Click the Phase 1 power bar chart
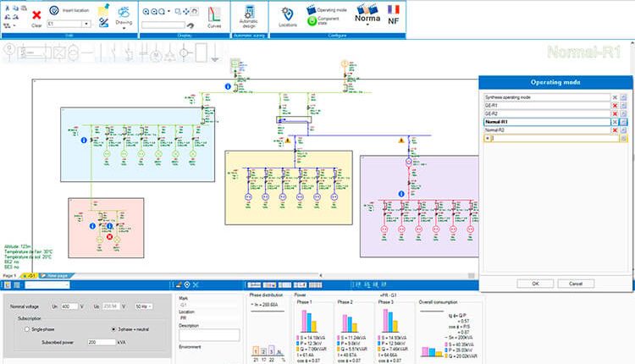635x364 pixels. coord(308,321)
